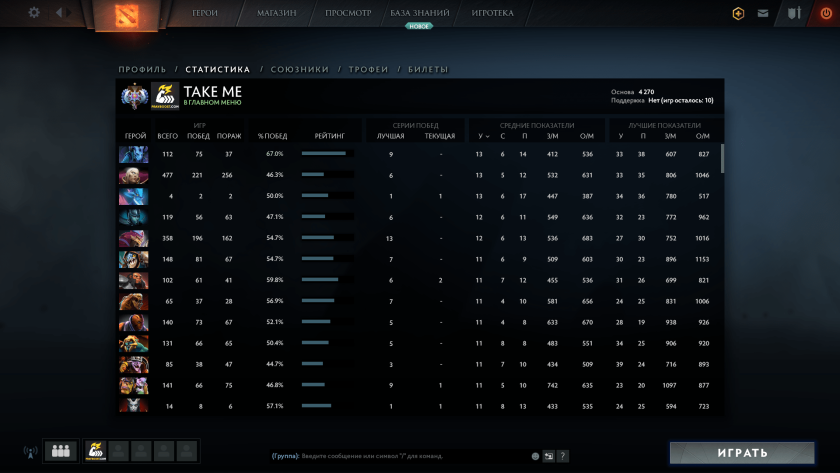Click the ИГРАТЬ play button
This screenshot has width=840, height=473.
(742, 453)
